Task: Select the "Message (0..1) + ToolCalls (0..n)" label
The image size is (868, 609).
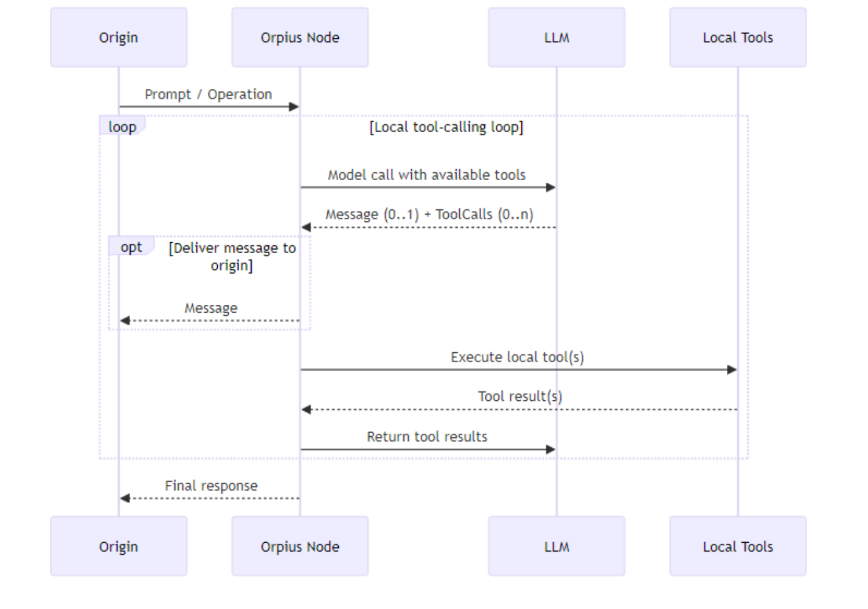Action: [429, 215]
